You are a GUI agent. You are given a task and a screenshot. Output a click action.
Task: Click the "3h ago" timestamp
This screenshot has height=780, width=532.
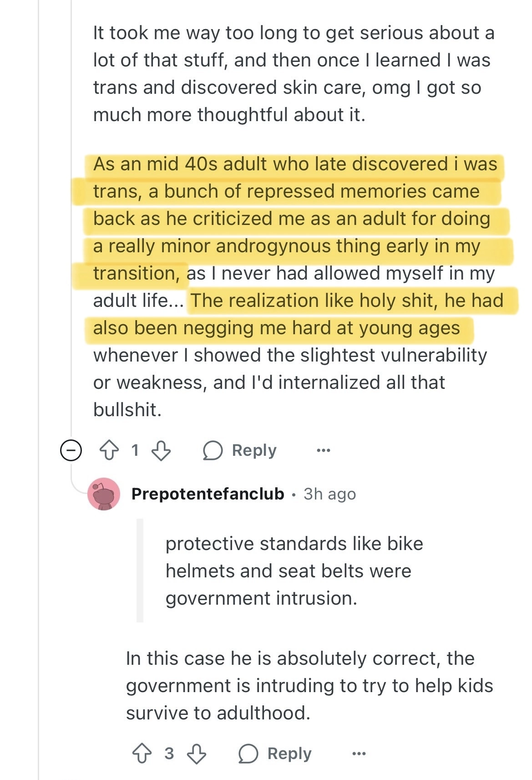pos(329,494)
